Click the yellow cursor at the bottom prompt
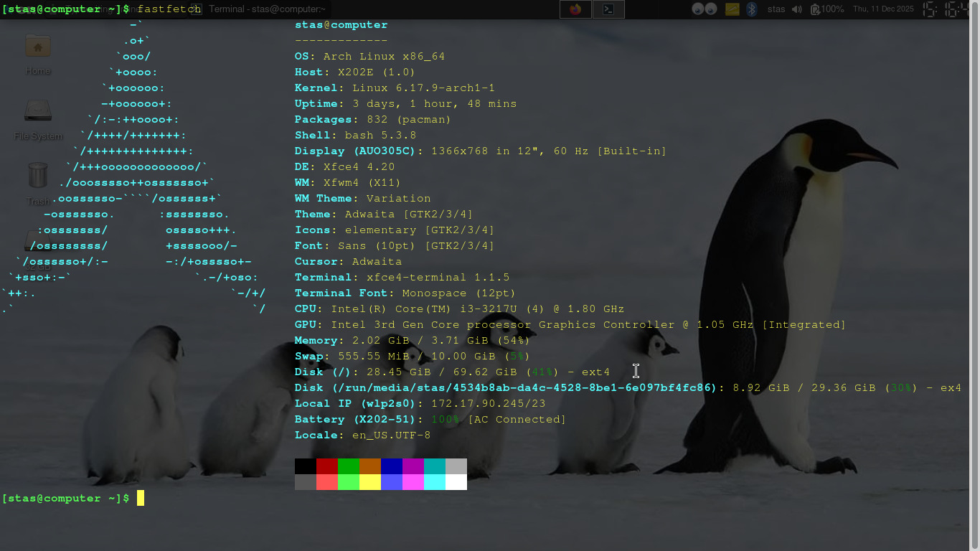This screenshot has height=551, width=980. pos(141,498)
